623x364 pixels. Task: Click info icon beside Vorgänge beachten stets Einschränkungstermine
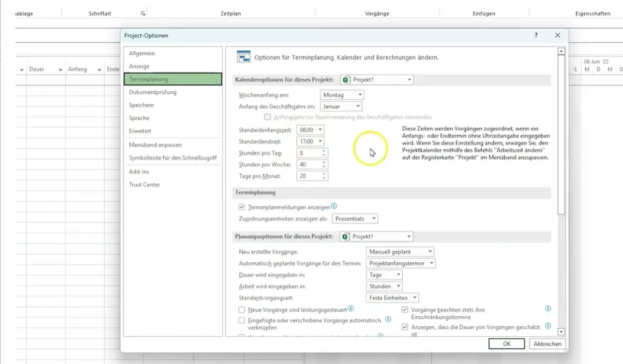[x=548, y=309]
